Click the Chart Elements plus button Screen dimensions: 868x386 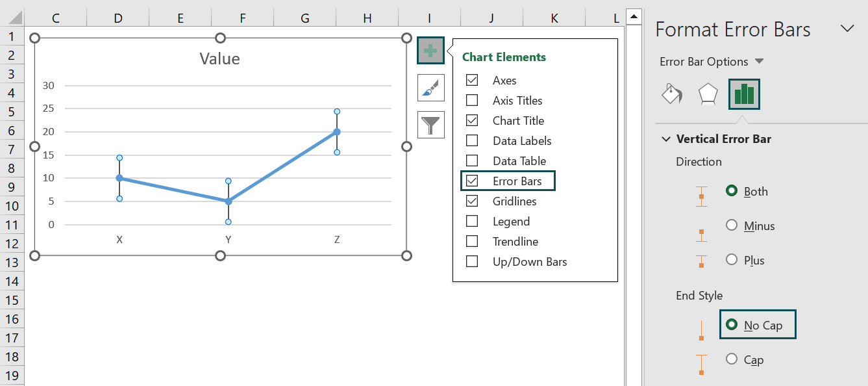(431, 51)
